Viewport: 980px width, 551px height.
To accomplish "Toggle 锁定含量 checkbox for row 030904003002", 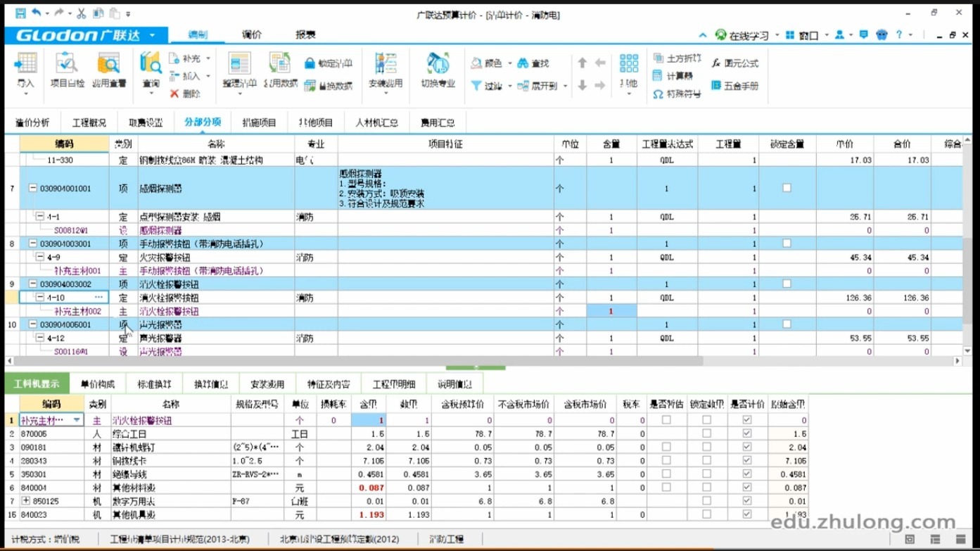I will [787, 284].
